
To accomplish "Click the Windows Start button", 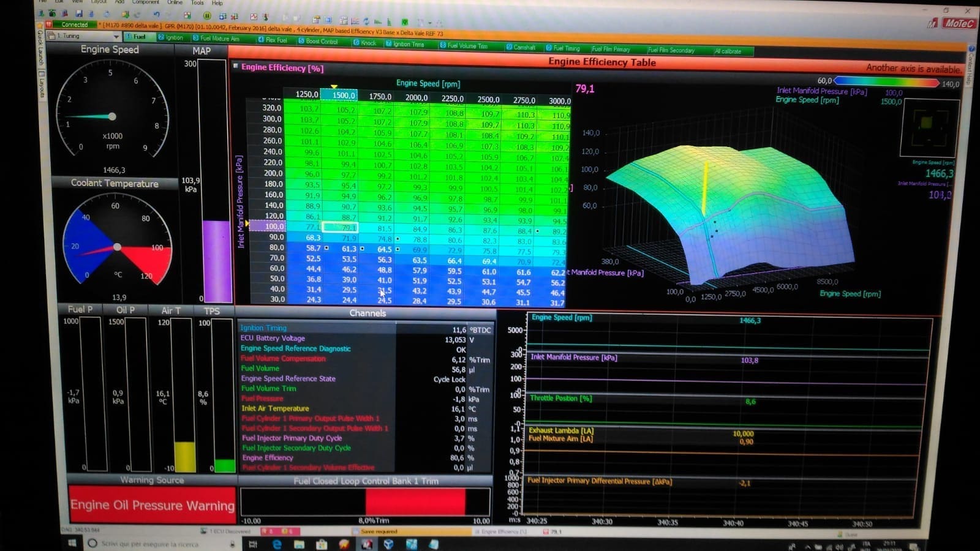I will [x=72, y=543].
